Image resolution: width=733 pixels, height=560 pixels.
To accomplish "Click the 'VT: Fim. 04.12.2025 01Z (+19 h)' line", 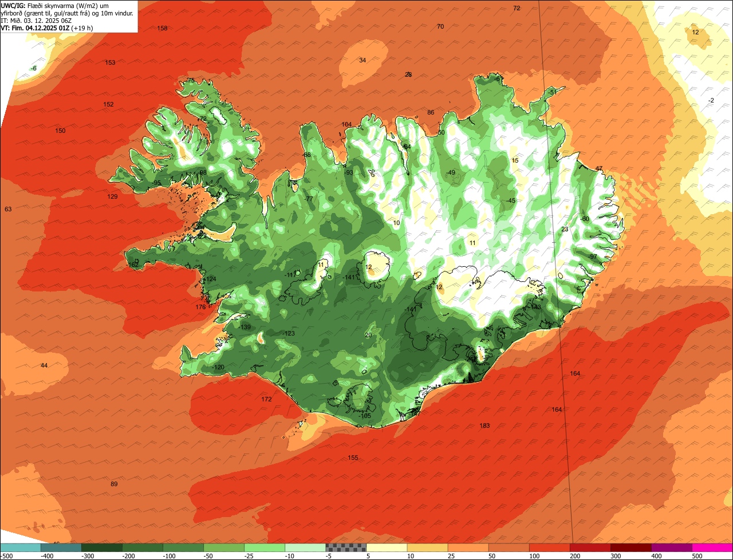I will pyautogui.click(x=47, y=27).
